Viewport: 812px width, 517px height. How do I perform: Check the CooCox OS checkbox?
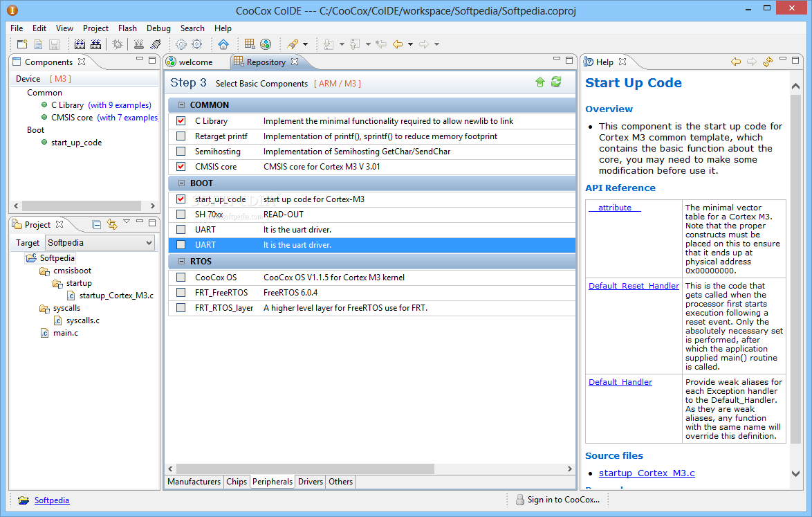tap(181, 277)
